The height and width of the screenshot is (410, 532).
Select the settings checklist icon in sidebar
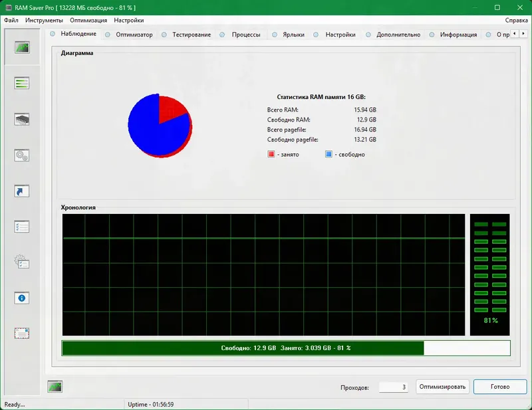click(x=23, y=226)
